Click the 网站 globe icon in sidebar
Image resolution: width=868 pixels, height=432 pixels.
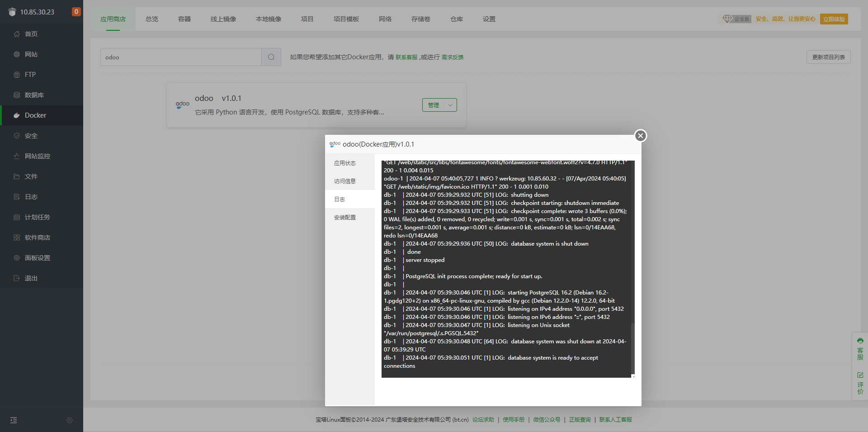(17, 54)
